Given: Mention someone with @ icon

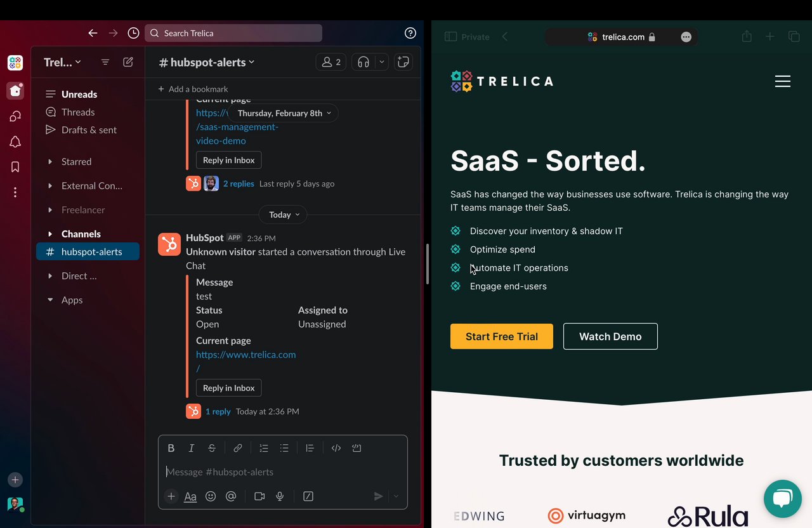Looking at the screenshot, I should tap(231, 496).
